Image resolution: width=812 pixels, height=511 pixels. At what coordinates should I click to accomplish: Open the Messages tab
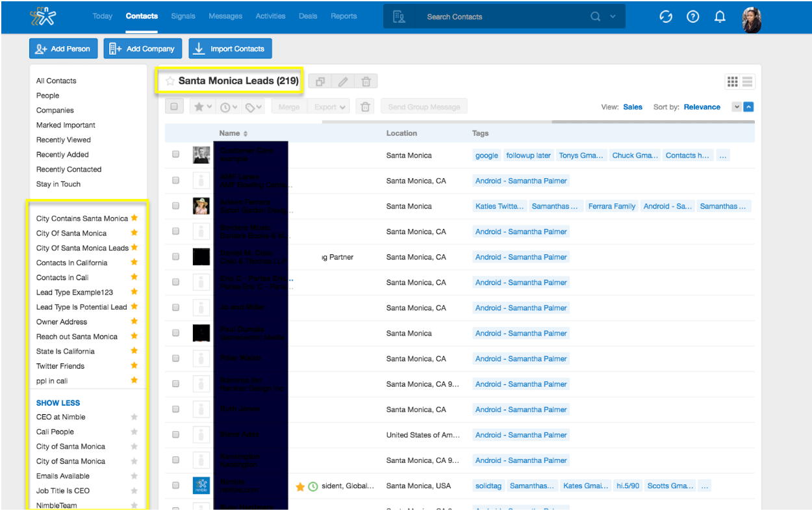pos(225,16)
